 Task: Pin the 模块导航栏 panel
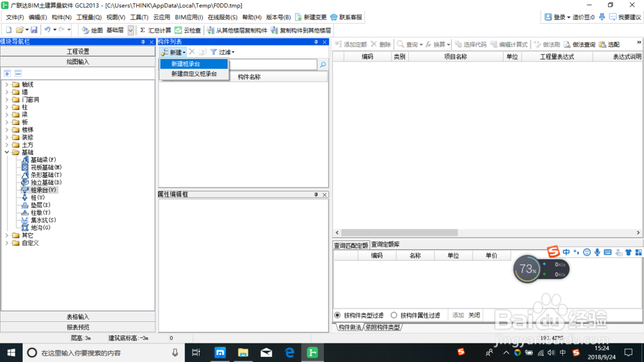point(143,42)
